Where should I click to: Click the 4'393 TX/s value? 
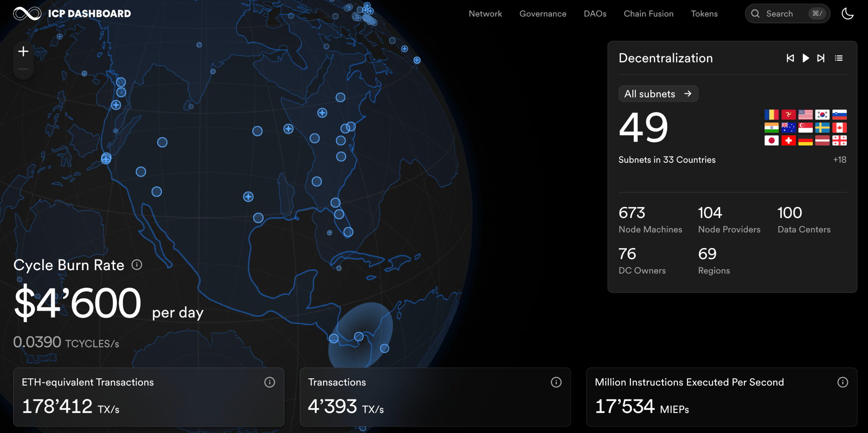(x=346, y=406)
